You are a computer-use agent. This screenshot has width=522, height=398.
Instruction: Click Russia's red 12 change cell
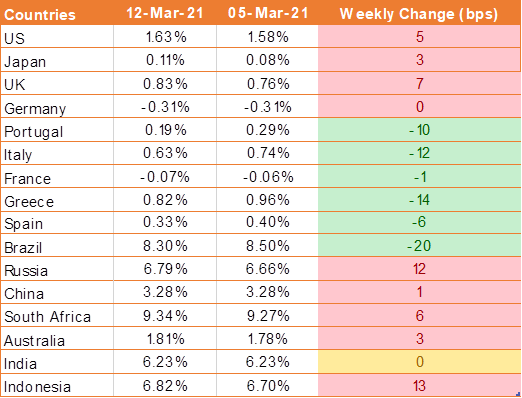419,269
